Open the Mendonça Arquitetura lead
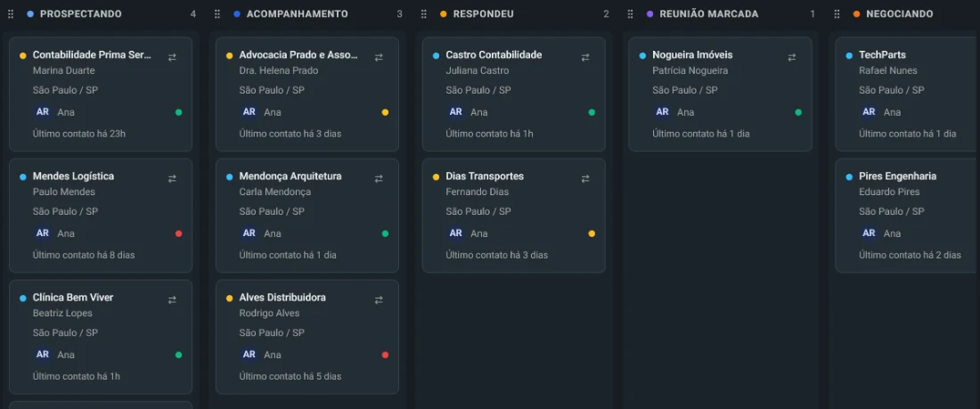 click(290, 176)
